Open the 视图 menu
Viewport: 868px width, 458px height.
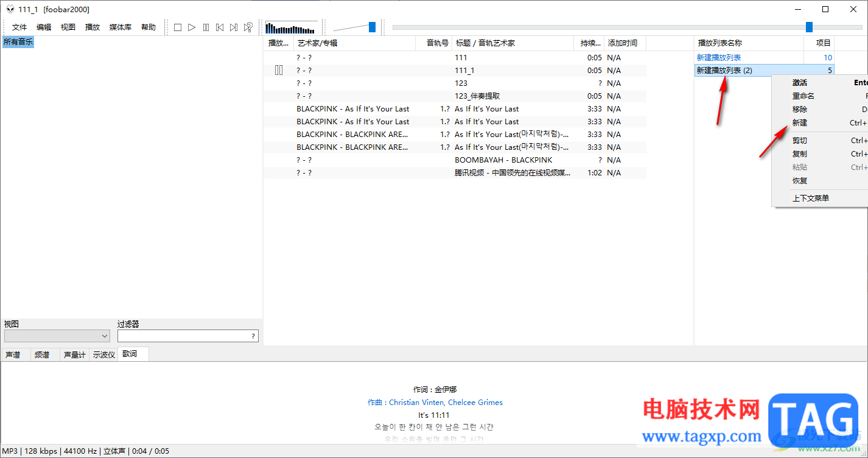click(68, 27)
